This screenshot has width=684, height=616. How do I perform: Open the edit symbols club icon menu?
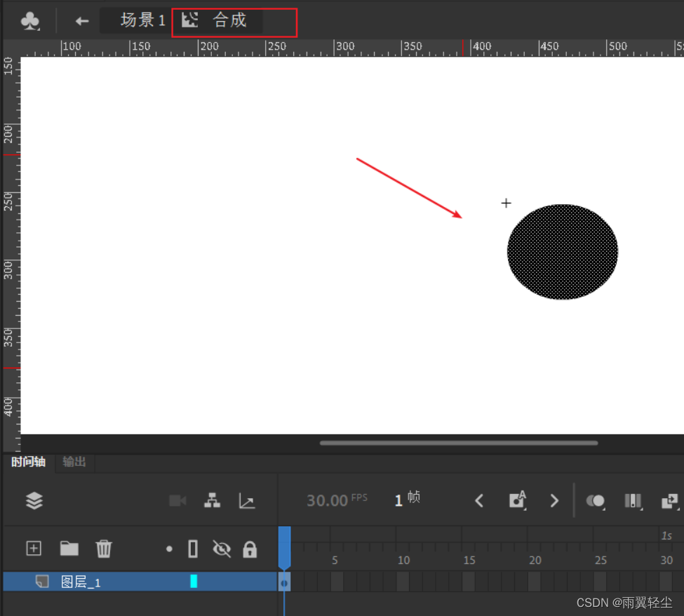[x=30, y=21]
